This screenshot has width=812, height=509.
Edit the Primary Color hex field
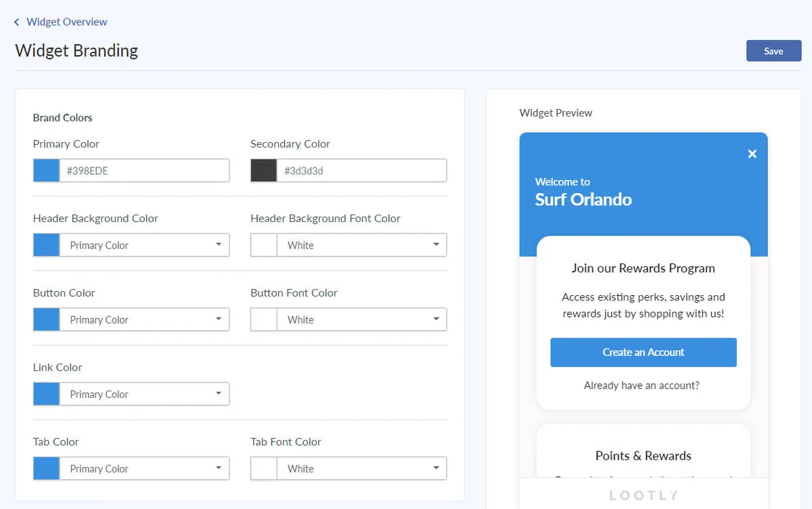pos(144,171)
